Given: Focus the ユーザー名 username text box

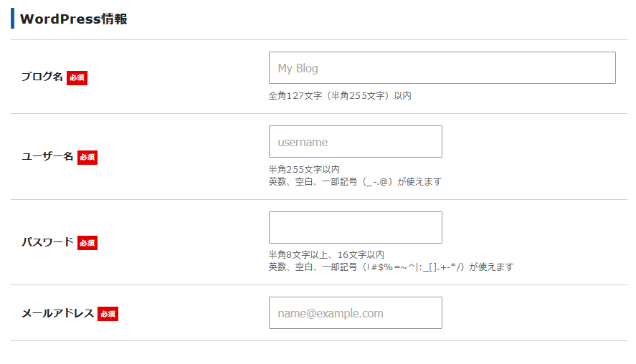Looking at the screenshot, I should click(x=356, y=141).
